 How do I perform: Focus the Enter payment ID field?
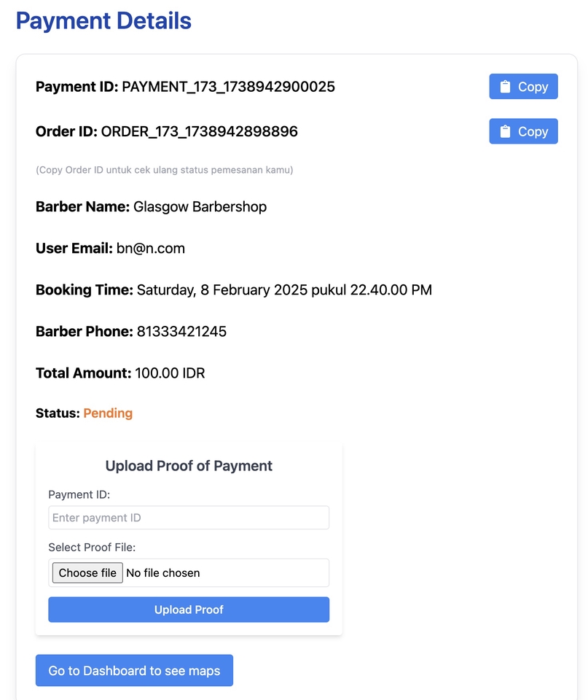[189, 518]
